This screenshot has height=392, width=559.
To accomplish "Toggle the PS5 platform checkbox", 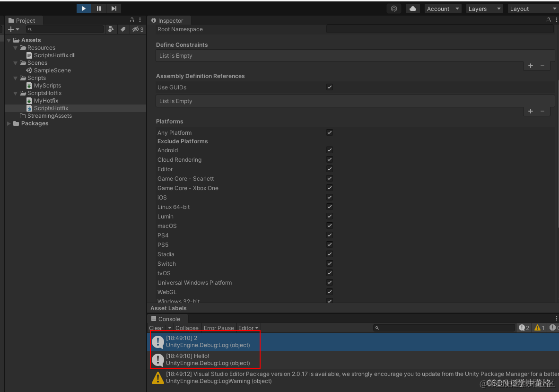I will 330,245.
